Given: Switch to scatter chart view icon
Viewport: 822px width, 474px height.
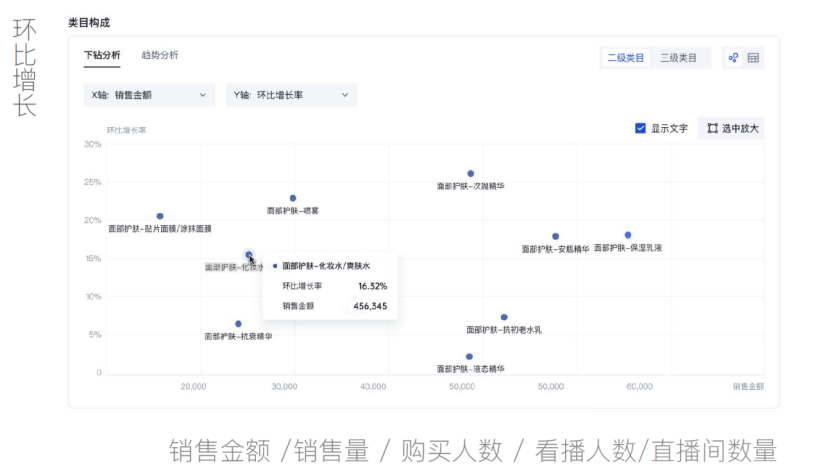Looking at the screenshot, I should (x=733, y=58).
